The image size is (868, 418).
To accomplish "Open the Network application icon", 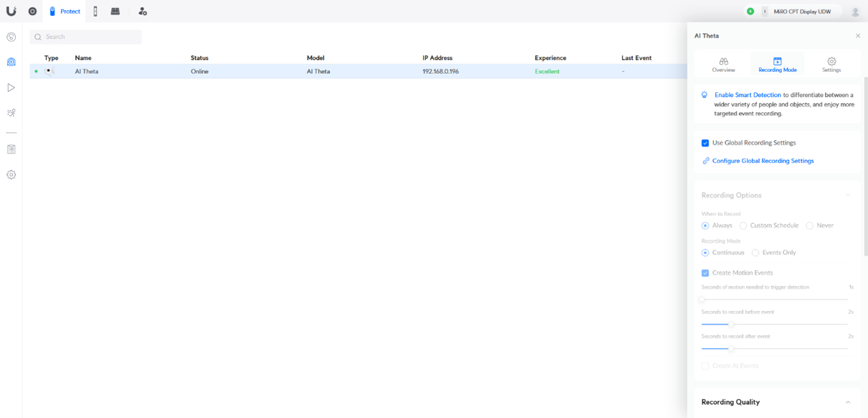I will coord(33,12).
